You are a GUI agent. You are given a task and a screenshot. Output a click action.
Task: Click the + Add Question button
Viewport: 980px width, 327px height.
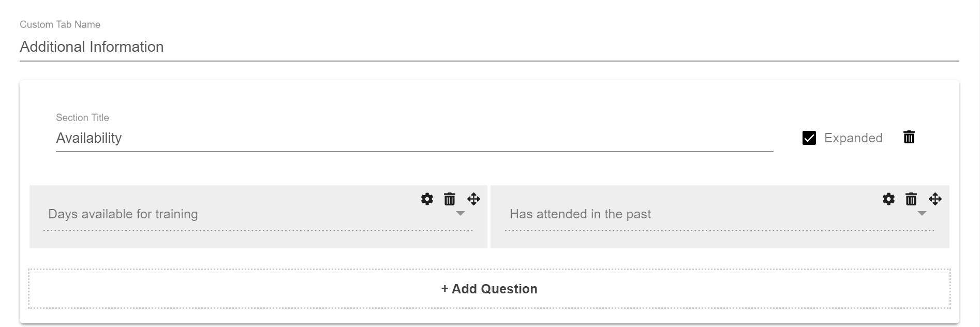(489, 289)
